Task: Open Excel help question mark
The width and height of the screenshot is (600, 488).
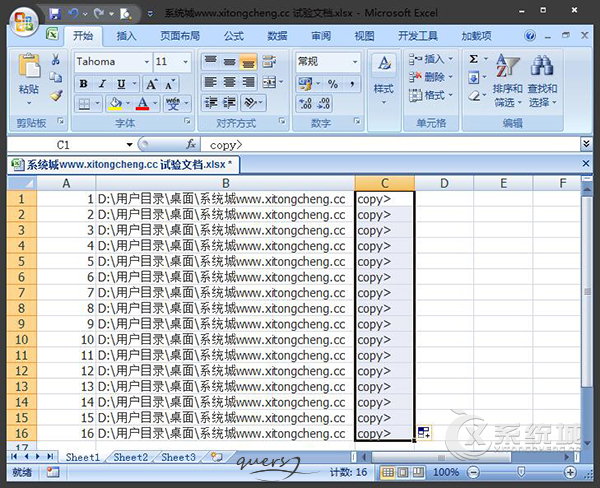Action: pos(530,36)
